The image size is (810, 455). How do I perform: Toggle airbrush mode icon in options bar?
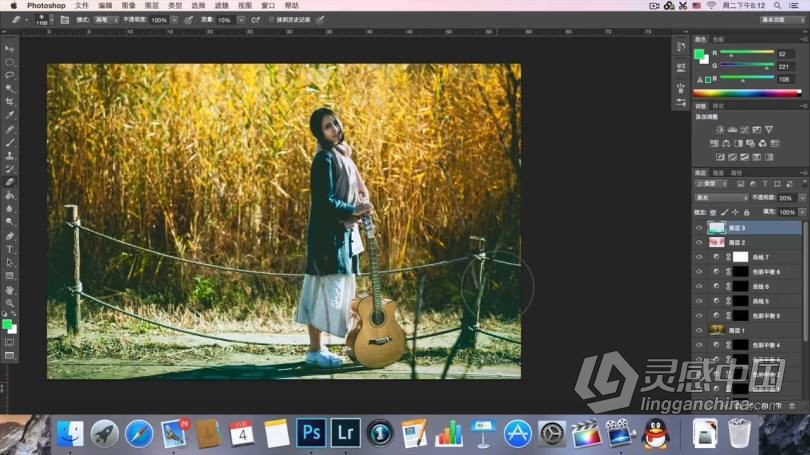255,20
